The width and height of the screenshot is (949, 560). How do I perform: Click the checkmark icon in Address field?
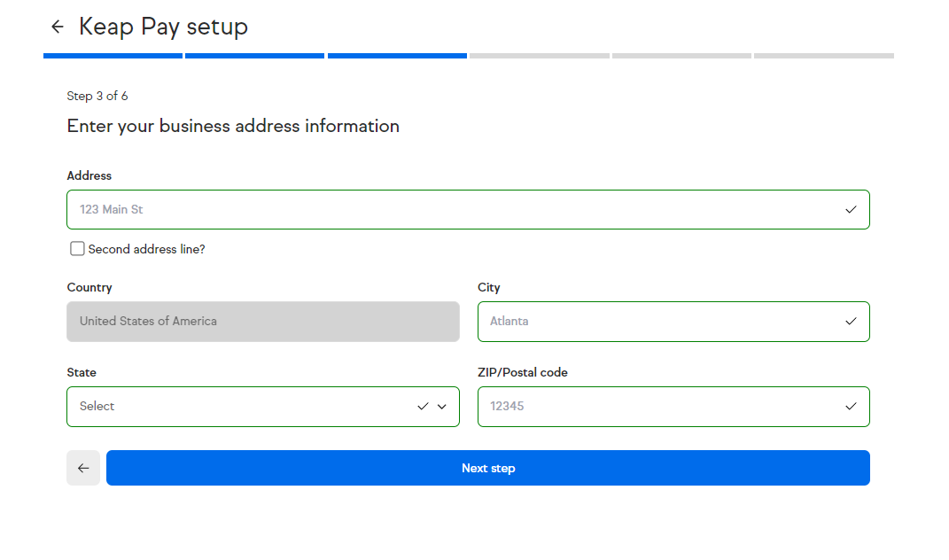click(851, 209)
